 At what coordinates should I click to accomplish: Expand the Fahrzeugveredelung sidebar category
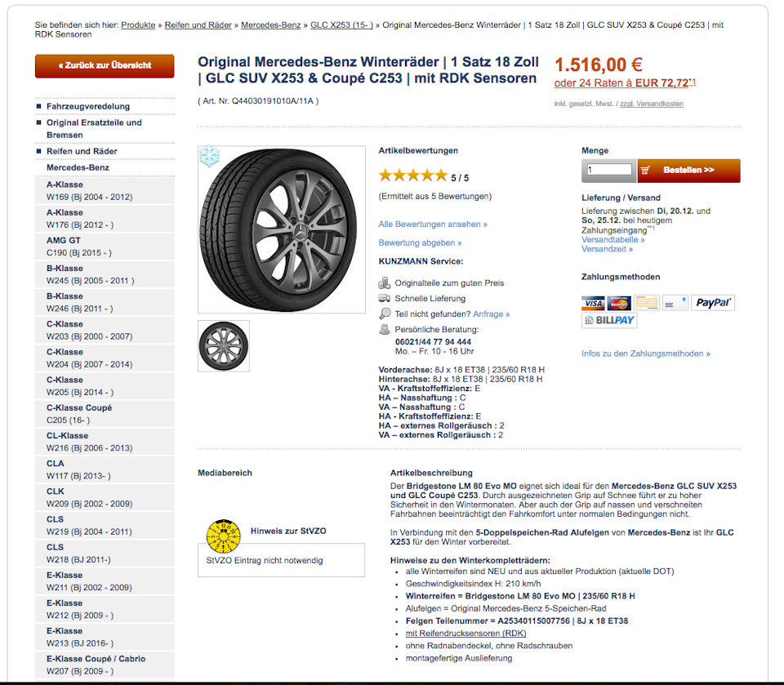(x=88, y=106)
